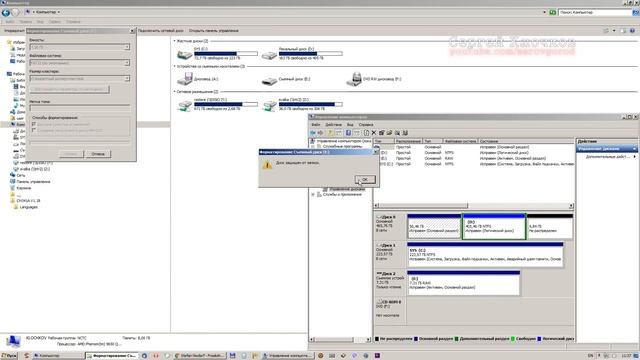
Task: Select the Съемный диск (E:) icon
Action: [x=269, y=80]
